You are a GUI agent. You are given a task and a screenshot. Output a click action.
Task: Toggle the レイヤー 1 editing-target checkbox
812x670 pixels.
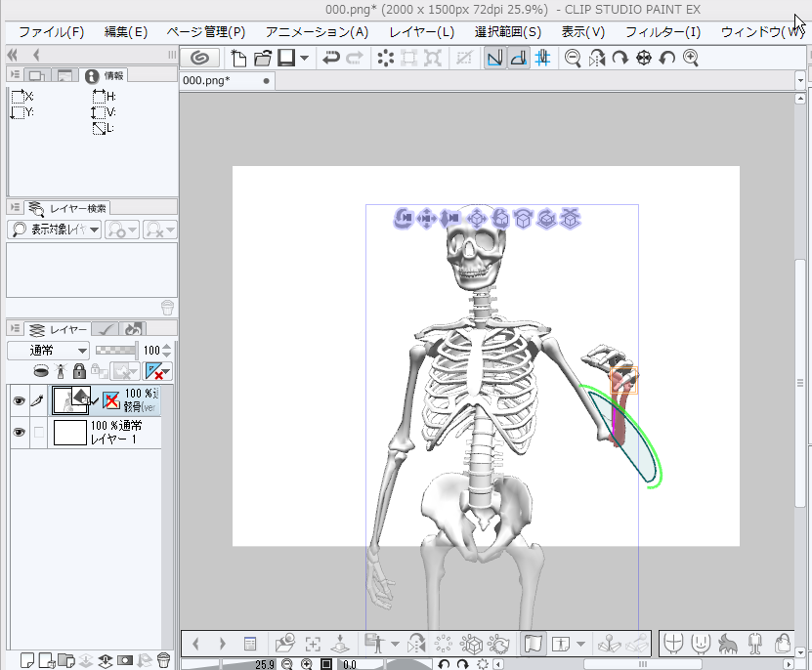pyautogui.click(x=38, y=433)
